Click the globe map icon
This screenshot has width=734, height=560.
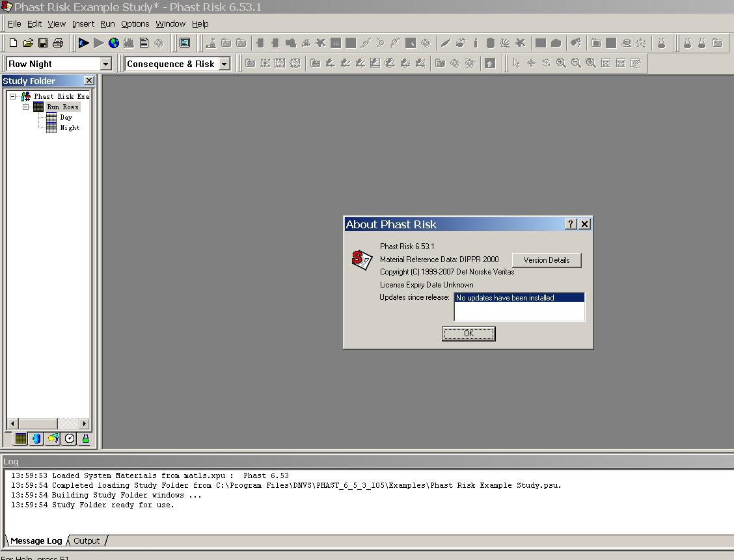coord(114,43)
